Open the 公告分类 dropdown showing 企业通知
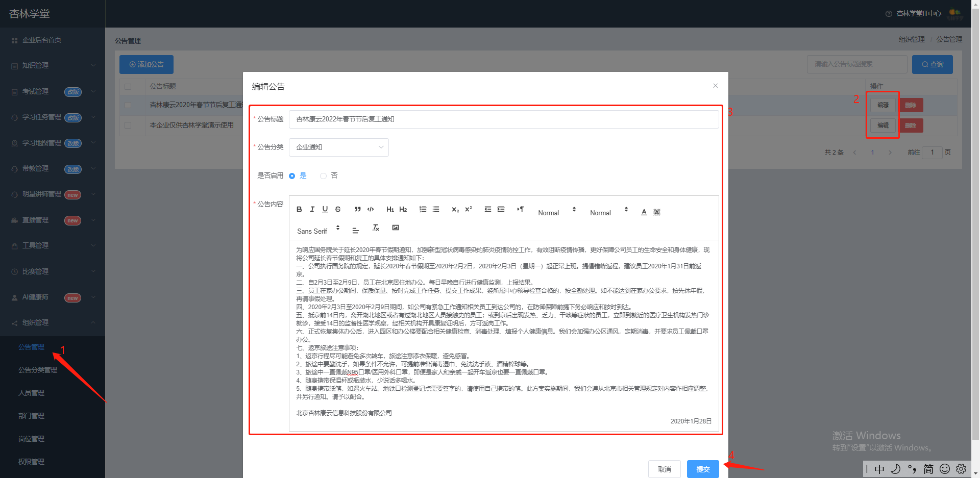 coord(339,147)
